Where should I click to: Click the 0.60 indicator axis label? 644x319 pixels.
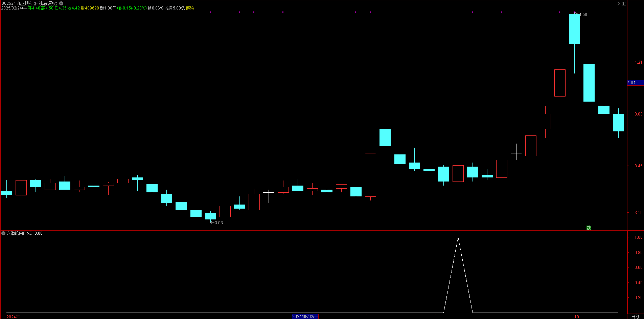pyautogui.click(x=638, y=268)
